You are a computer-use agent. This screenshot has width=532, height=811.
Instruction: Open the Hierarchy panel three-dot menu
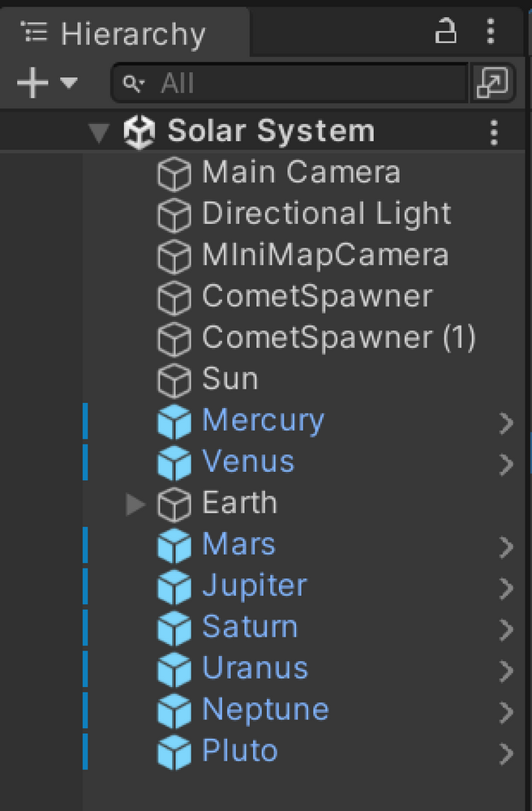pos(490,32)
